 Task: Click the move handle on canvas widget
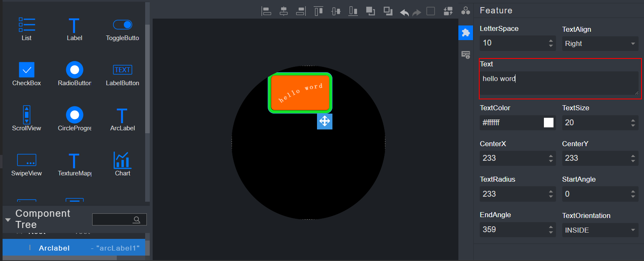325,122
